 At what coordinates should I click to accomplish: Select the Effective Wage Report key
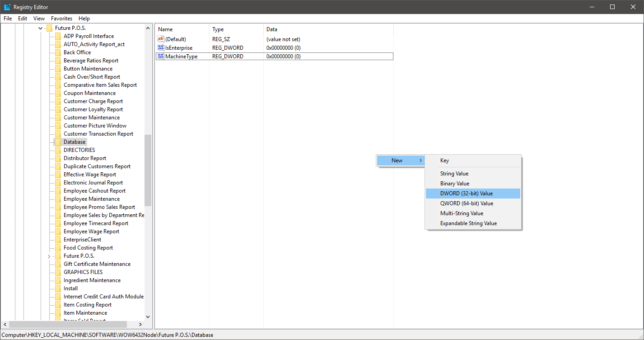click(x=90, y=175)
